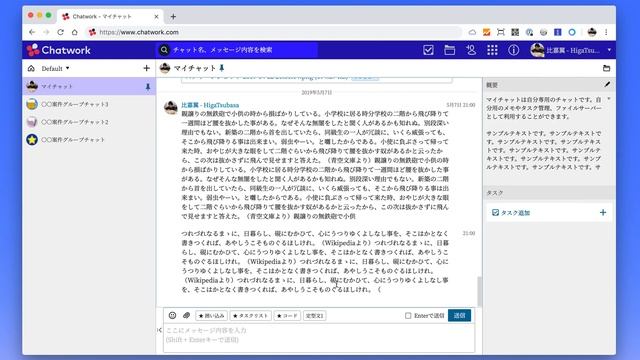640x360 pixels.
Task: Click the plus icon to create chat
Action: [x=147, y=68]
